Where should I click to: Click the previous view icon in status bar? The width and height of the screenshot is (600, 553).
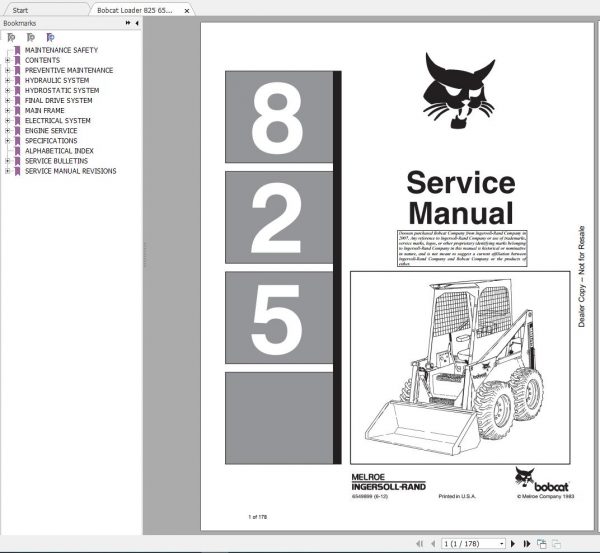pyautogui.click(x=541, y=543)
